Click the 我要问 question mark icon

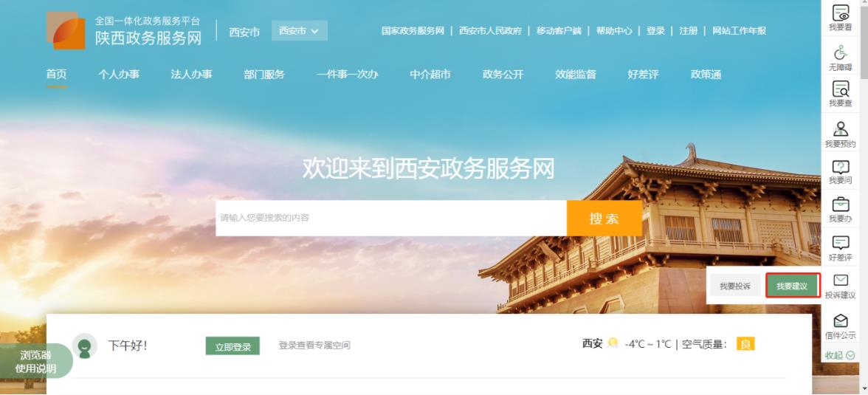(840, 167)
